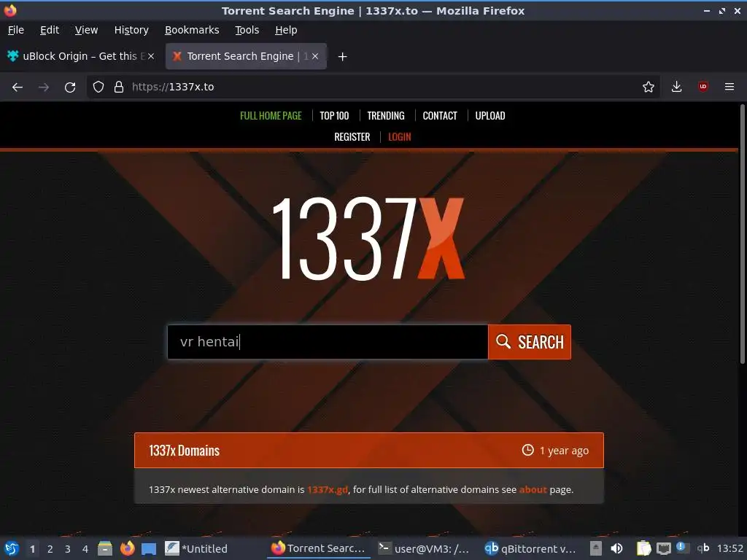The width and height of the screenshot is (747, 560).
Task: Open the uBlock Origin extension popup
Action: pos(703,87)
